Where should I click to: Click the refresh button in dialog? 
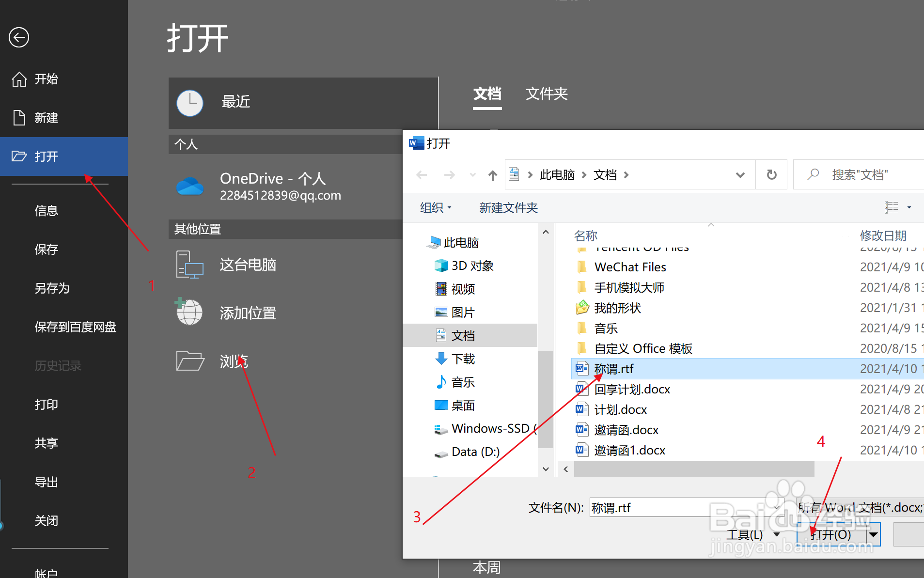[772, 175]
